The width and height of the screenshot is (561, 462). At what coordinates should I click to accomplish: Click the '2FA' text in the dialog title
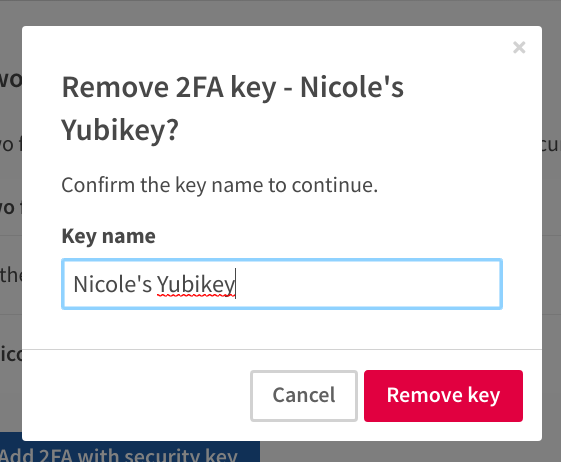click(200, 88)
